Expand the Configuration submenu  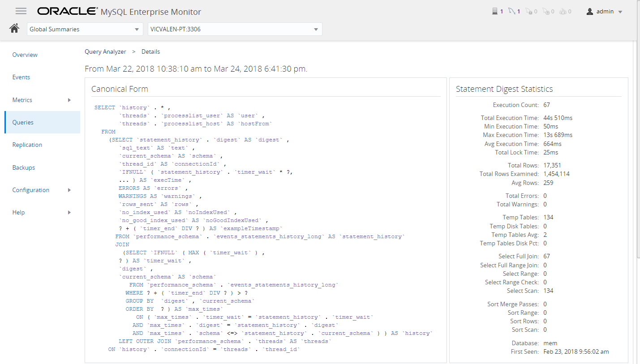(x=69, y=190)
